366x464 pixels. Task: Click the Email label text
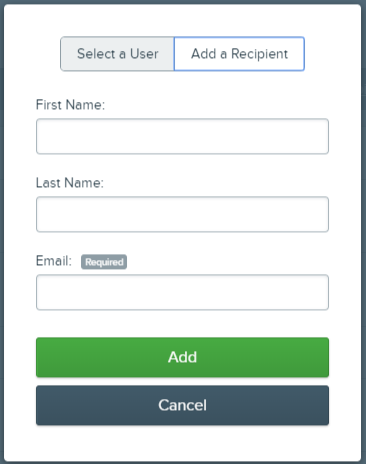pyautogui.click(x=54, y=261)
